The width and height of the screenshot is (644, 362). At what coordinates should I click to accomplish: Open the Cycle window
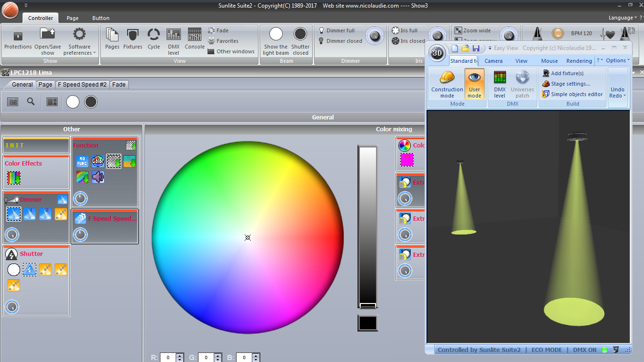pyautogui.click(x=154, y=39)
